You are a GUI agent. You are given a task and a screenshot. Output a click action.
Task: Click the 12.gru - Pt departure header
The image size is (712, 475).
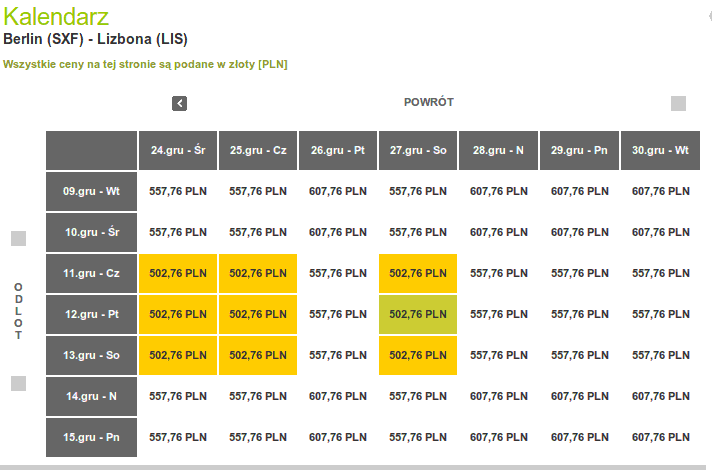pos(91,314)
